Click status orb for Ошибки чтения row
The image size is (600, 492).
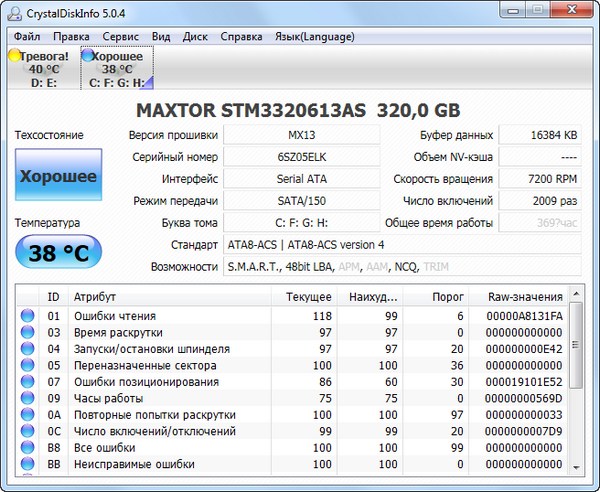[27, 316]
